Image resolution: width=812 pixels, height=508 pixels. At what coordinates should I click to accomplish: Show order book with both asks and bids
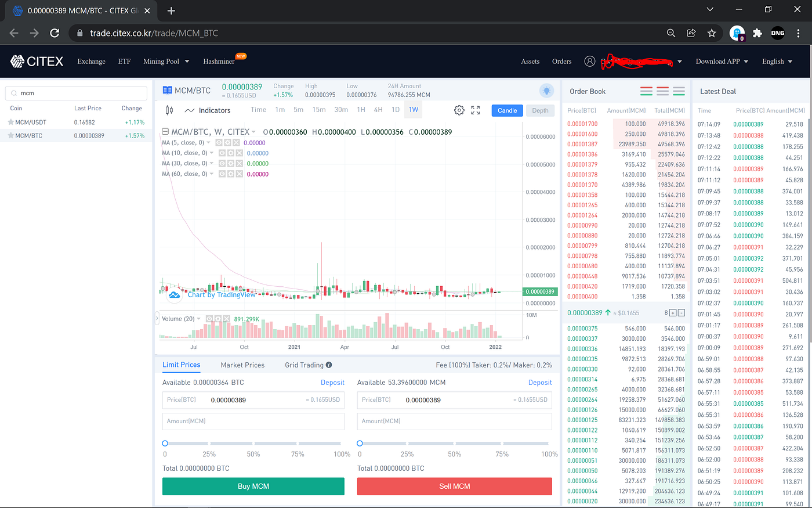(x=646, y=91)
